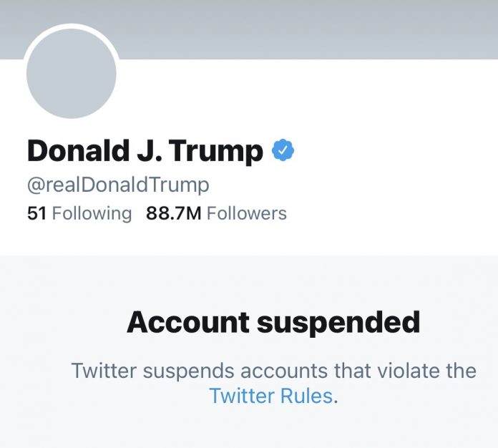Screen dimensions: 498x448
Task: Click the word 'suspended' in the heading
Action: 338,323
